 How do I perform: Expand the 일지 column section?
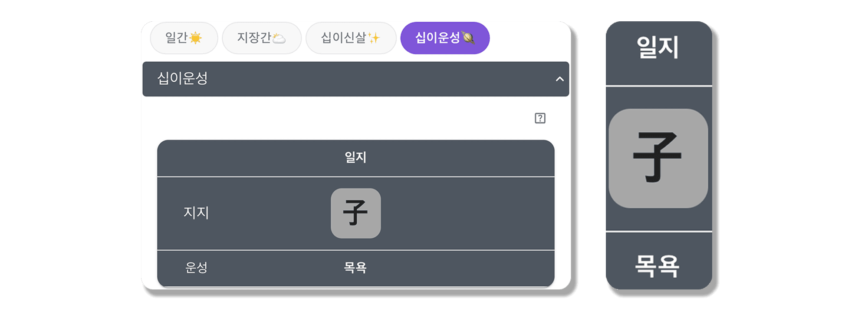point(356,157)
